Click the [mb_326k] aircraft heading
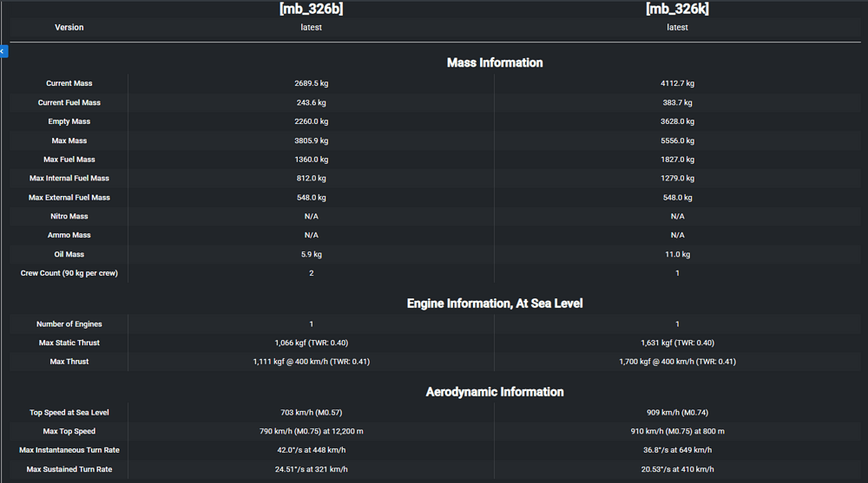This screenshot has height=483, width=868. pos(677,9)
